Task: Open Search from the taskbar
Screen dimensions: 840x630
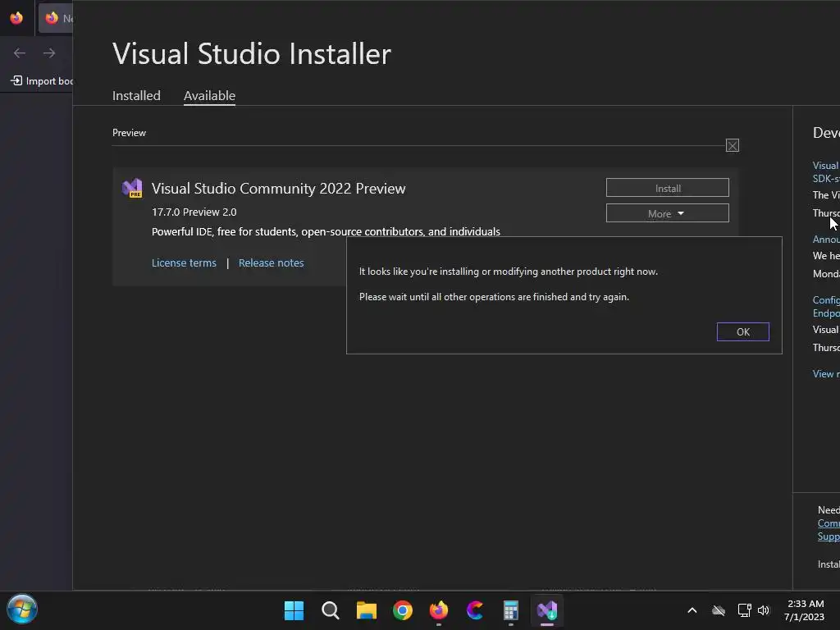Action: click(x=330, y=610)
